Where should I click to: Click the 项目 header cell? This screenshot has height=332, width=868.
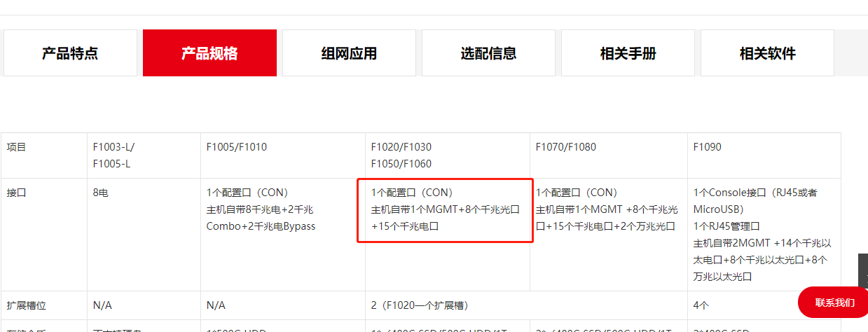[44, 155]
